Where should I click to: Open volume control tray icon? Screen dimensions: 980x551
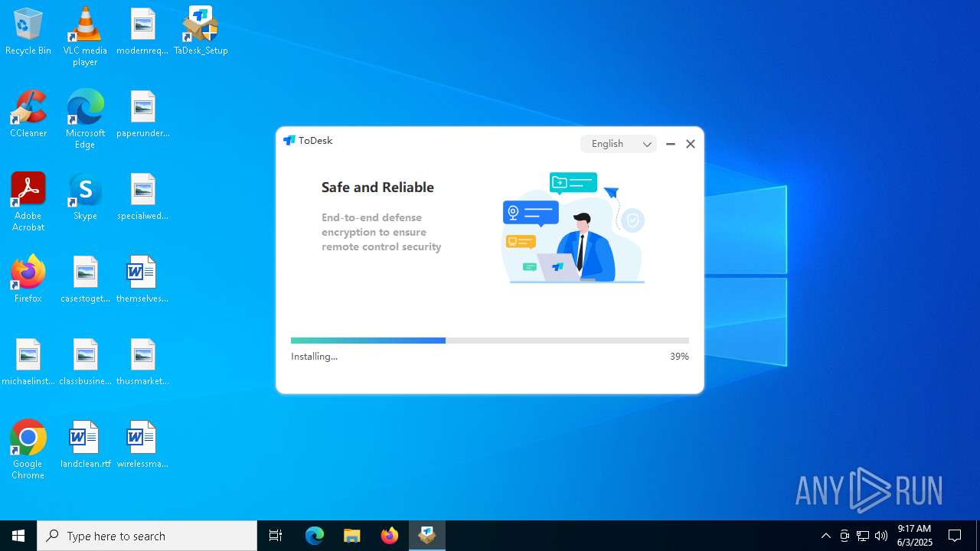[881, 536]
